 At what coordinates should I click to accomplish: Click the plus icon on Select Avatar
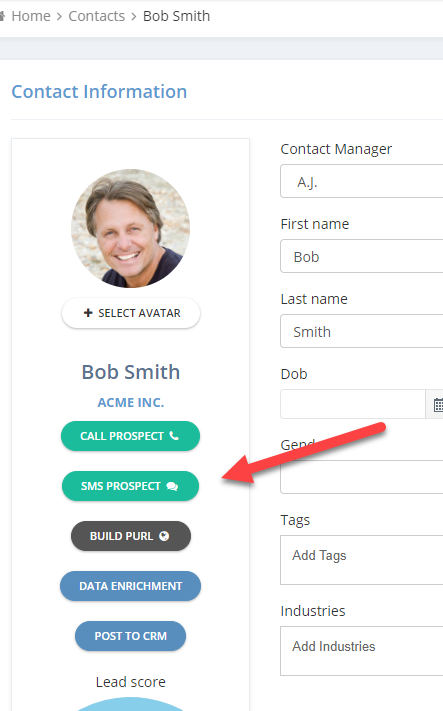(88, 313)
